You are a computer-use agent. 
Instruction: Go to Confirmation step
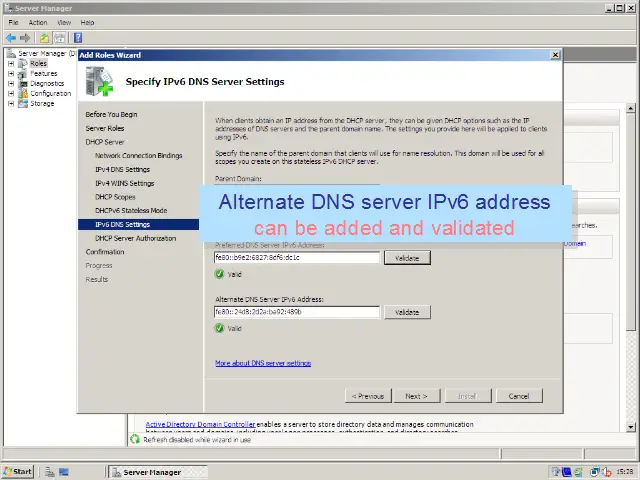(105, 252)
